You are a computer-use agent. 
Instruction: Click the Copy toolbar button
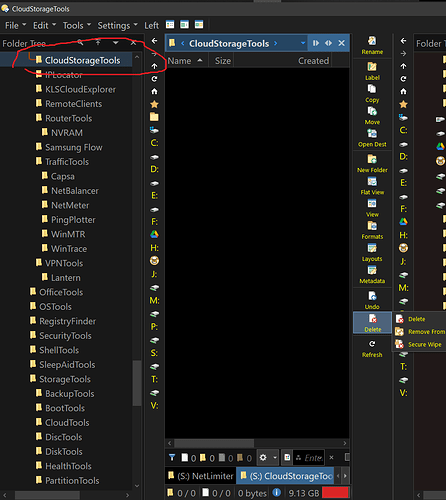click(372, 94)
